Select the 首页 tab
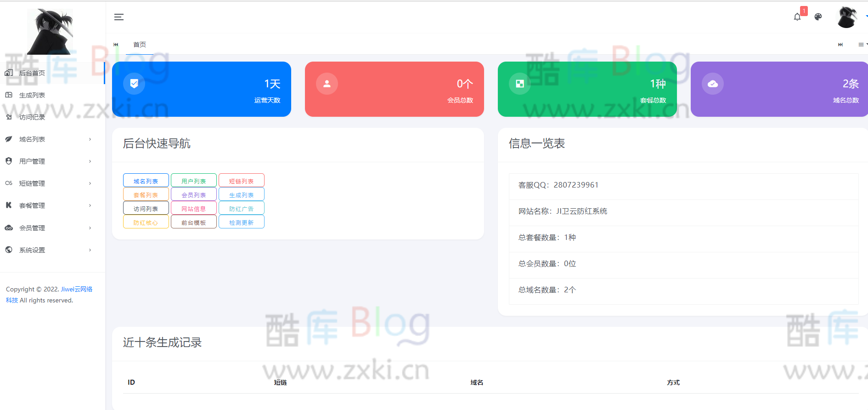This screenshot has width=868, height=410. tap(140, 45)
